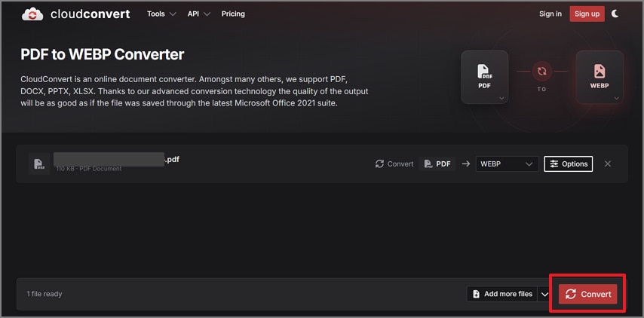The width and height of the screenshot is (644, 318).
Task: Open the PDF source format card
Action: (x=485, y=77)
